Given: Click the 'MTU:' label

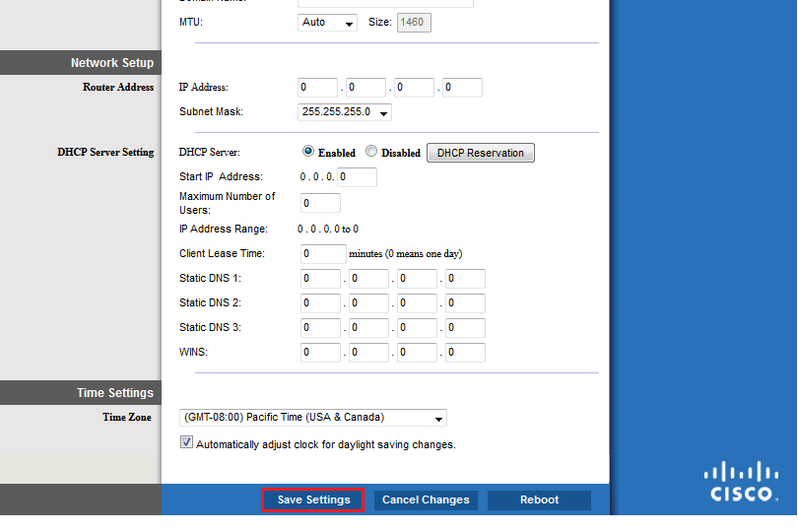Looking at the screenshot, I should coord(191,22).
